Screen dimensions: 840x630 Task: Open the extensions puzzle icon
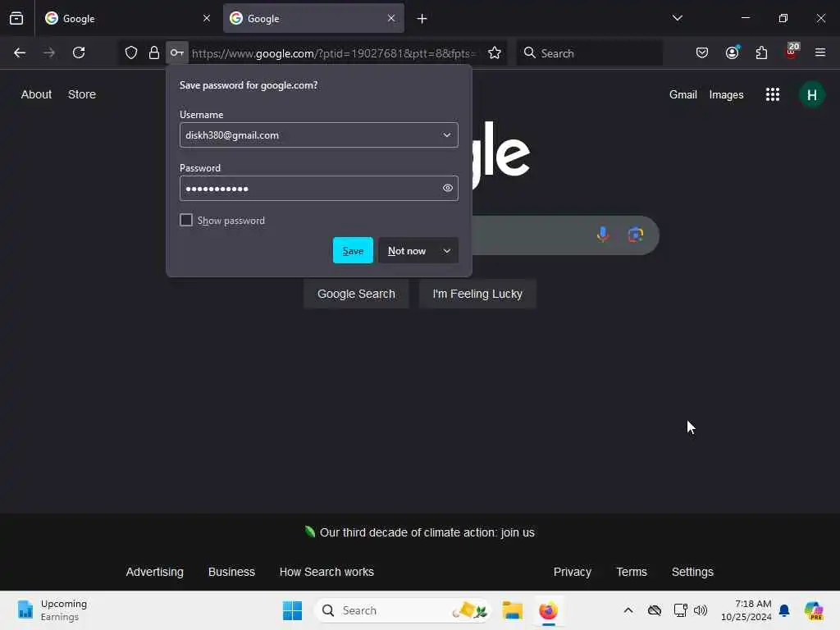coord(761,53)
